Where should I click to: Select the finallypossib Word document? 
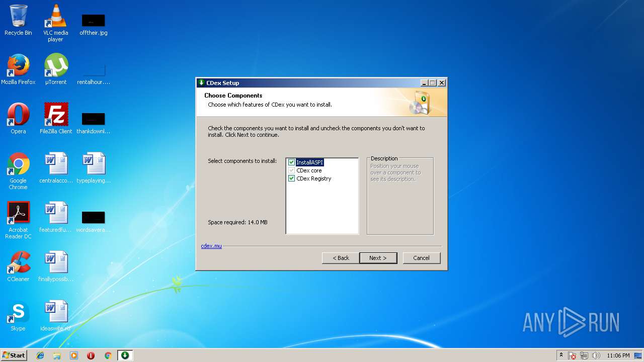click(56, 266)
